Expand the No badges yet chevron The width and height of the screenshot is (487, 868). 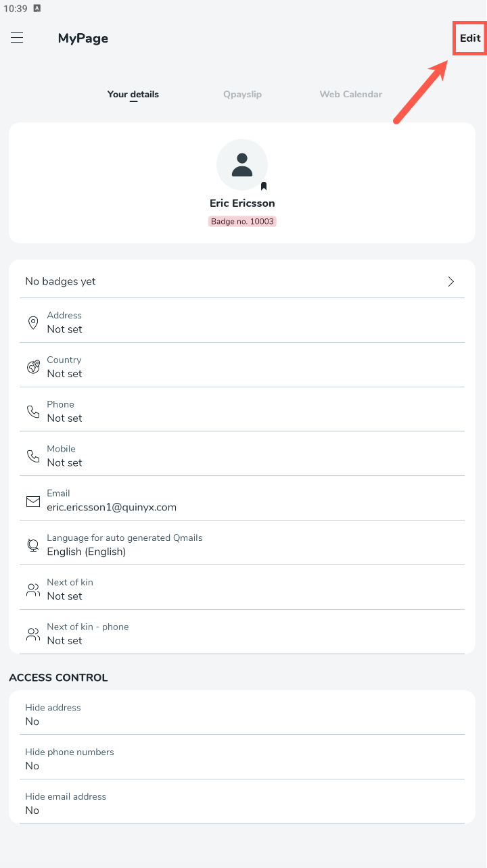click(x=451, y=281)
